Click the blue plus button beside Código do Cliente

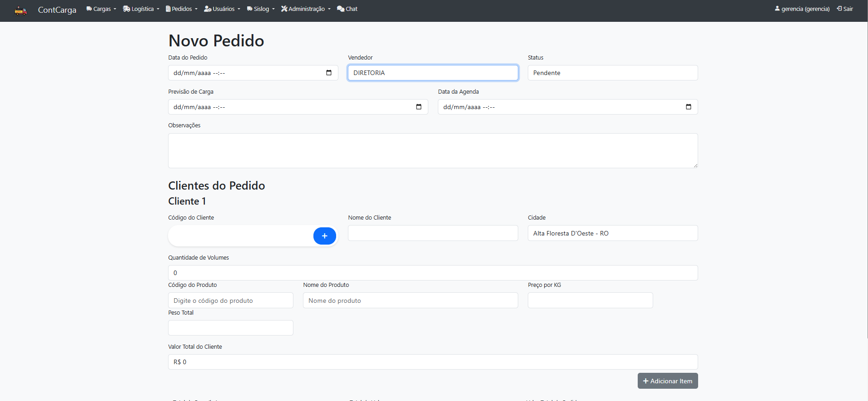point(324,236)
